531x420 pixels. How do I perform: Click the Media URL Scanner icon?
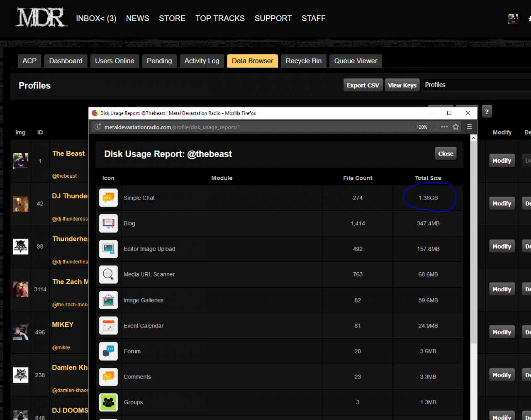coord(108,274)
